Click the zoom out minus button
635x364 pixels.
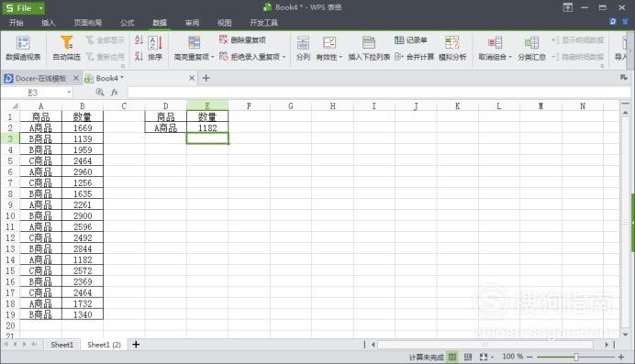tap(529, 357)
